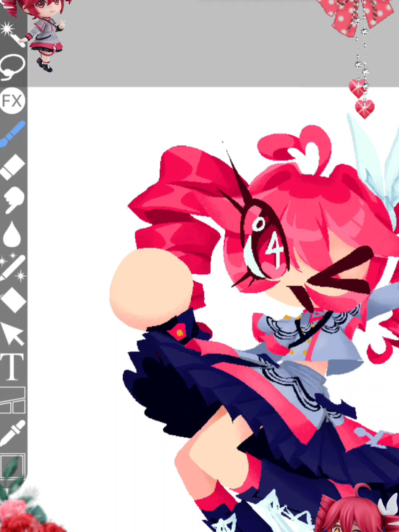The image size is (399, 532).
Task: Select the blue Brush tool
Action: [x=12, y=134]
